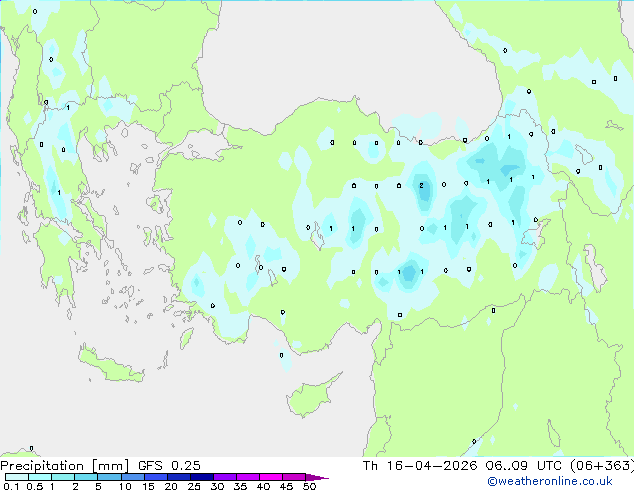
Task: Click the '30' legend scale label
Action: point(218,486)
